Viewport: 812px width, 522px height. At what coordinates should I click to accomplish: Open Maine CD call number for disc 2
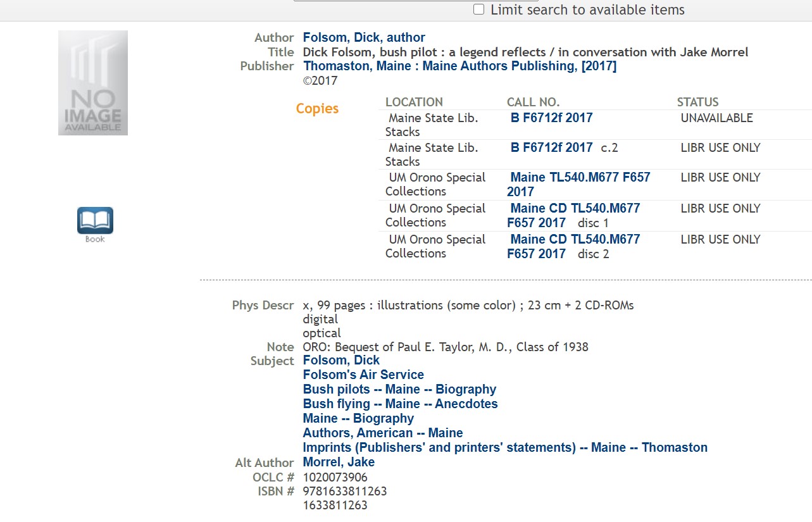point(573,246)
